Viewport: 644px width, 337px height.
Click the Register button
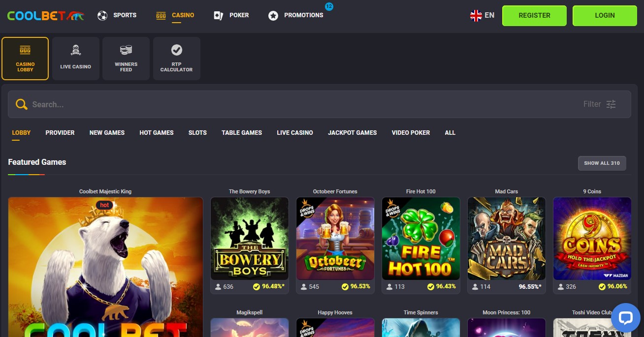coord(534,15)
